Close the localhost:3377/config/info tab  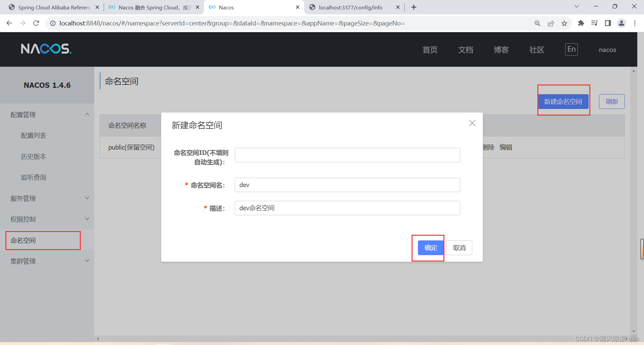(x=398, y=7)
